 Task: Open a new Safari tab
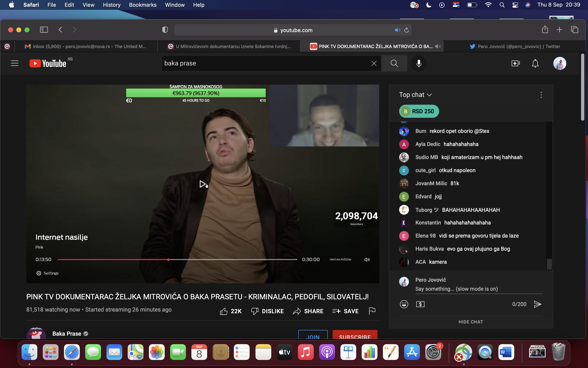559,30
